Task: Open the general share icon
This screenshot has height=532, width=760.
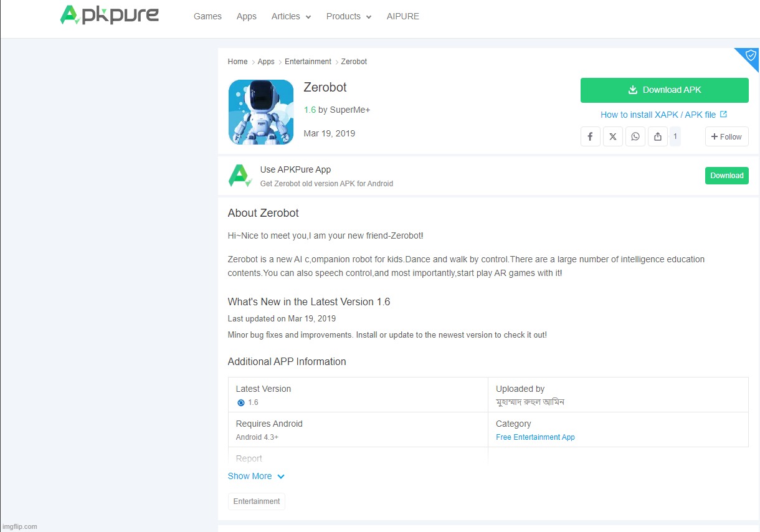Action: click(658, 136)
